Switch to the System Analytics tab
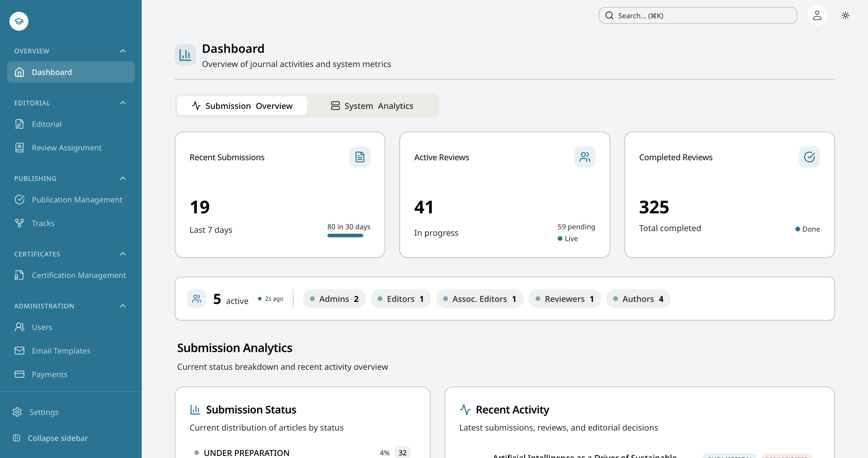This screenshot has height=458, width=868. click(x=372, y=106)
